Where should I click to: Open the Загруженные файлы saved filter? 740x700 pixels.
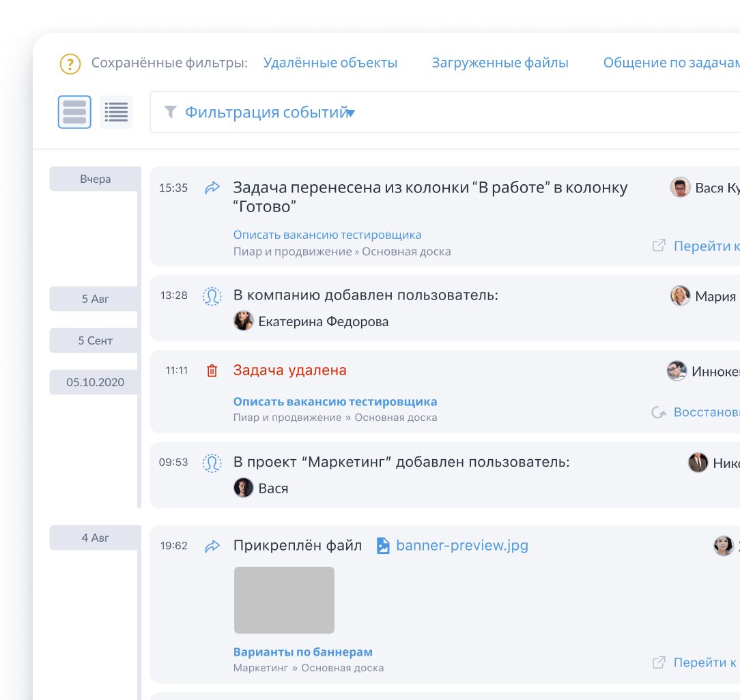pyautogui.click(x=500, y=63)
